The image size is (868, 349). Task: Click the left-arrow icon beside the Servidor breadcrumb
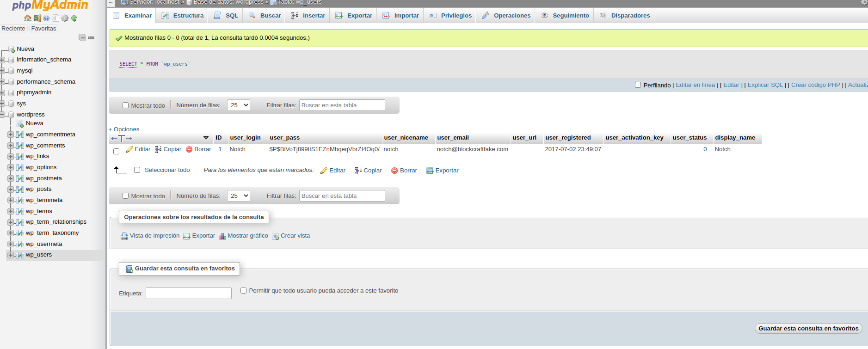(111, 3)
